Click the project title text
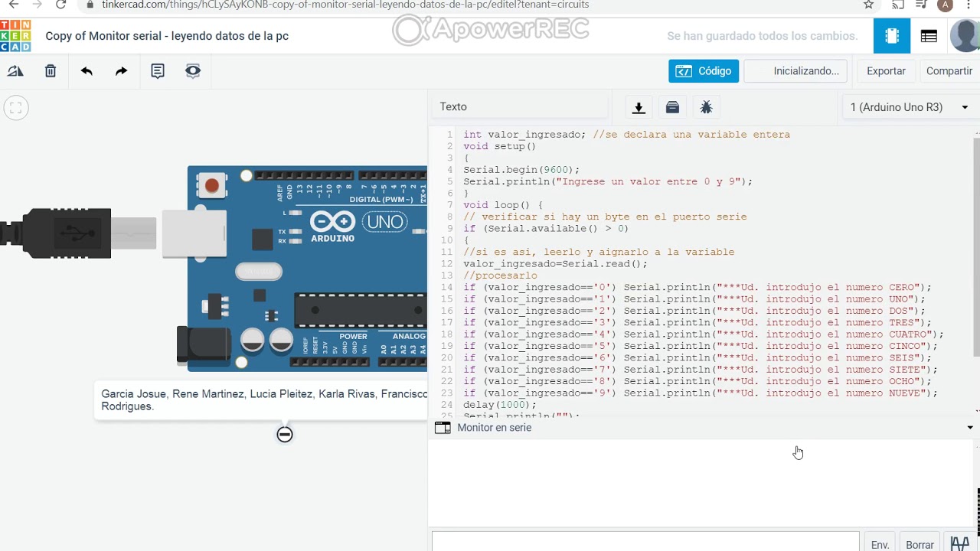This screenshot has width=980, height=551. tap(167, 36)
